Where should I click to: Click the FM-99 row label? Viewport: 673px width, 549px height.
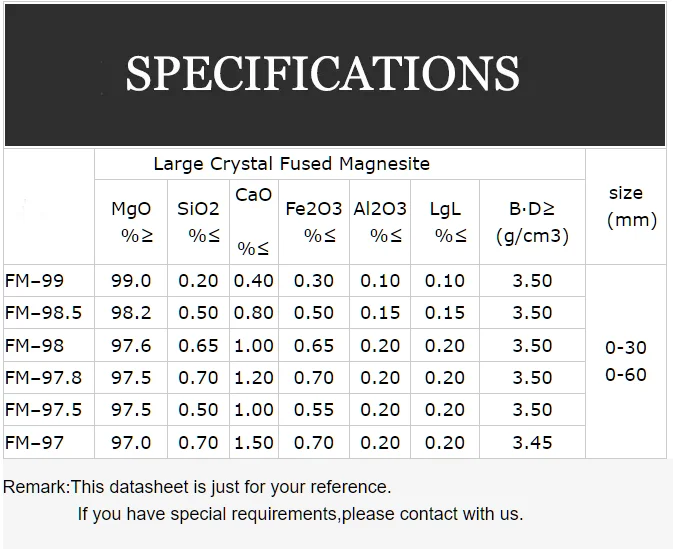[34, 281]
